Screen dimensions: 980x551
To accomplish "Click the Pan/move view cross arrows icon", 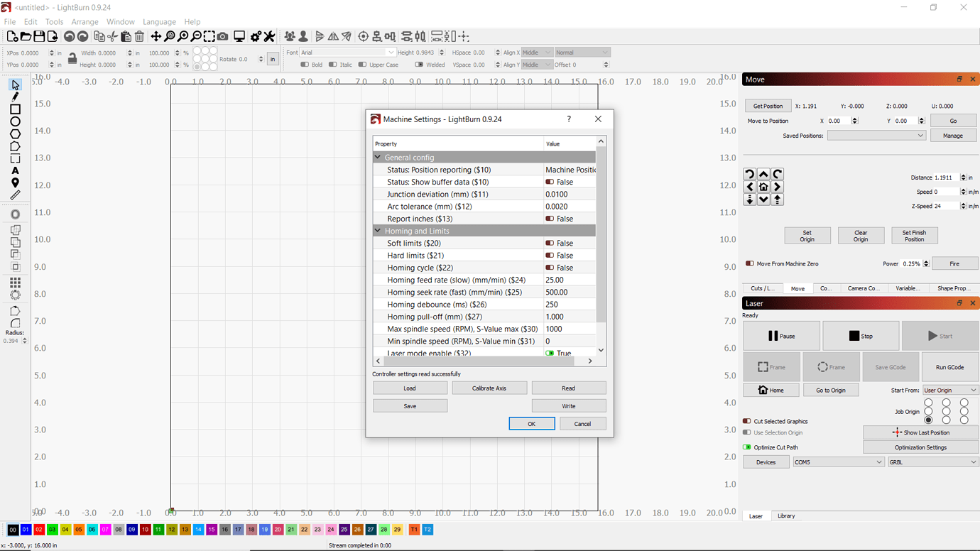I will [156, 36].
